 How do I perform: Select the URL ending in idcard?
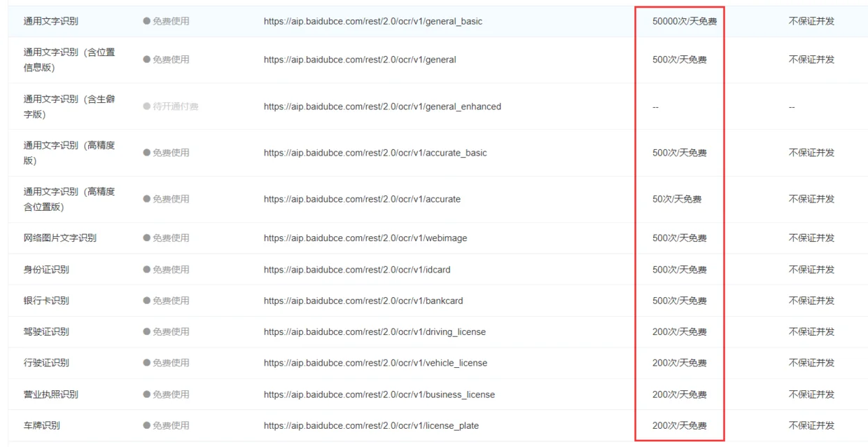(x=358, y=270)
